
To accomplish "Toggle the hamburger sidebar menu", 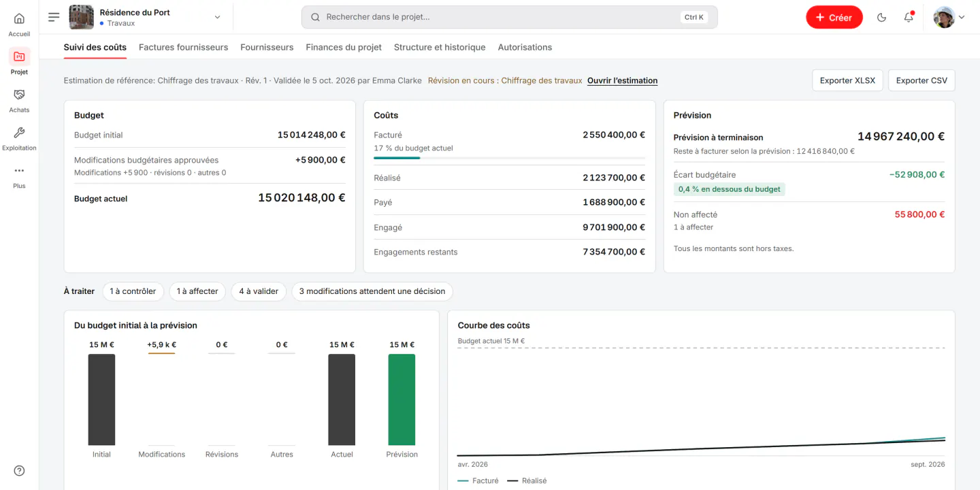I will [x=54, y=17].
